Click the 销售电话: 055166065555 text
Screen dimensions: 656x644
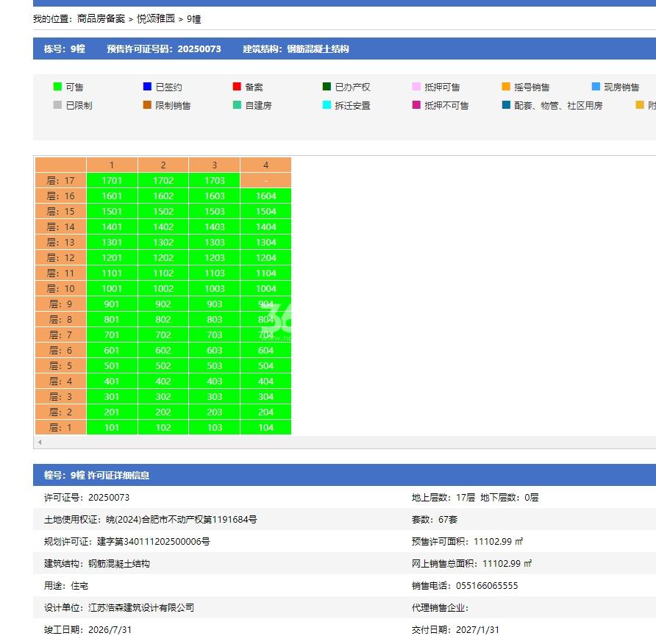[464, 585]
